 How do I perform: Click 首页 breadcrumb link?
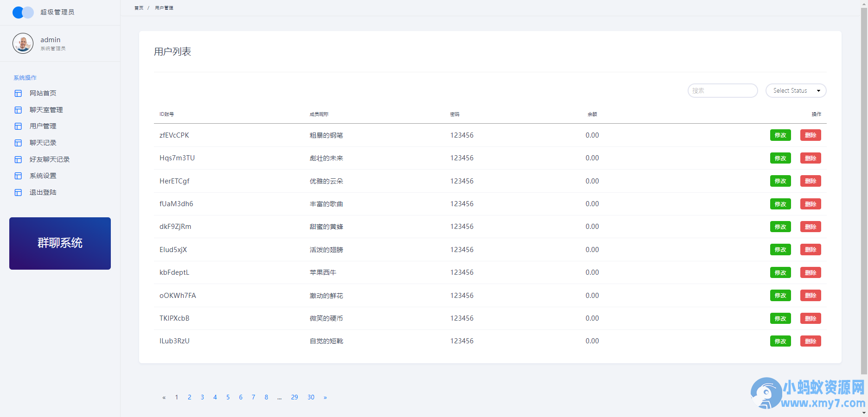click(139, 8)
